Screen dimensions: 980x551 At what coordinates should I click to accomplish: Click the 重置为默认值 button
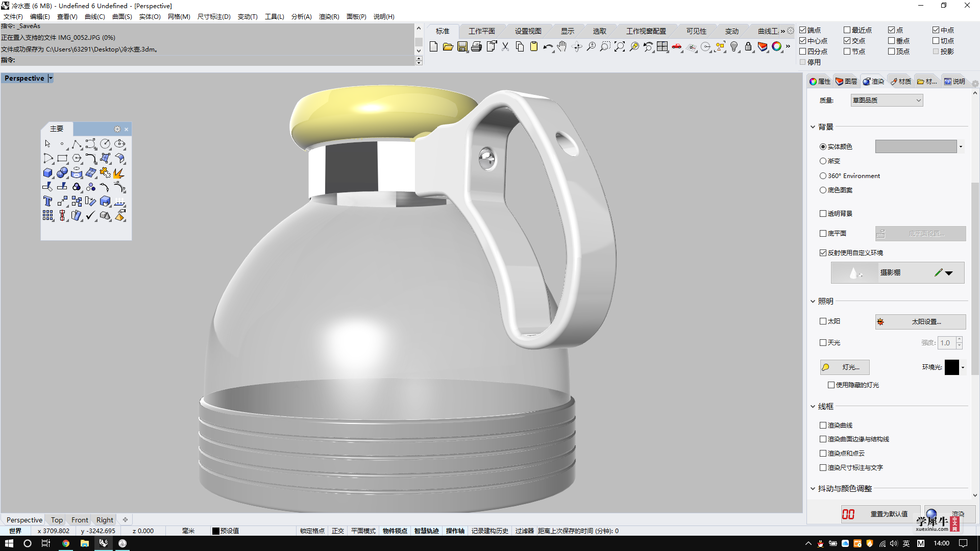[880, 514]
